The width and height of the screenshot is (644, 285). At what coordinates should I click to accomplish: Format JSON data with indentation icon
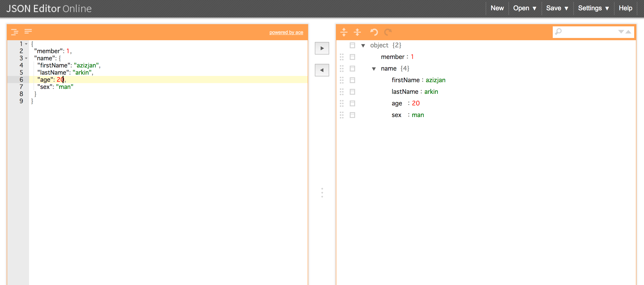[x=15, y=32]
